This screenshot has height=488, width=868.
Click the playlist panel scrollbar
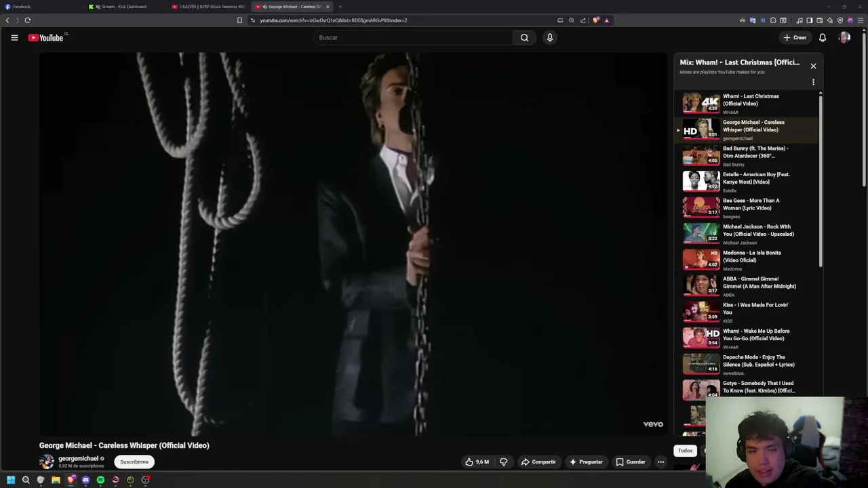pos(821,180)
